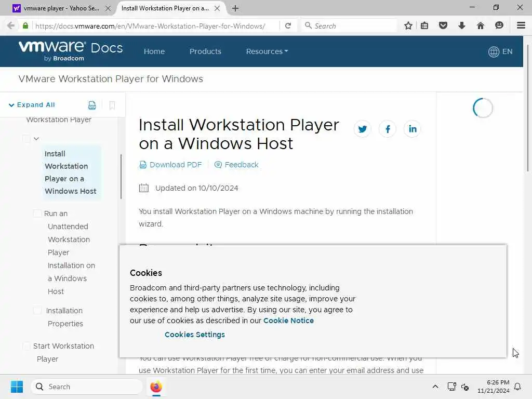Screen dimensions: 532x399
Task: Reload the current page
Action: point(288,26)
